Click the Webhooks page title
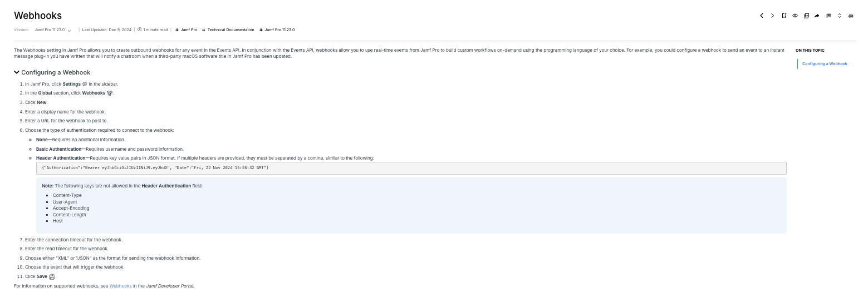868x307 pixels. [38, 16]
